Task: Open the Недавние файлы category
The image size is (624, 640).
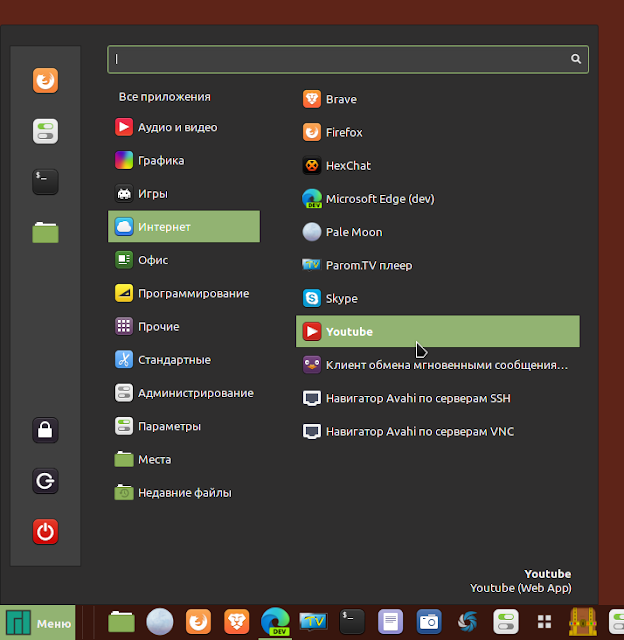Action: pos(184,493)
